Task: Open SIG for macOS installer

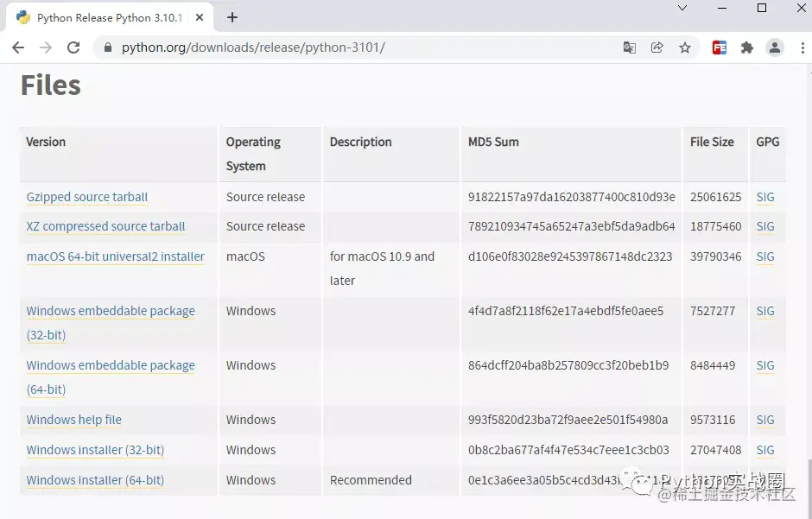Action: [x=765, y=256]
